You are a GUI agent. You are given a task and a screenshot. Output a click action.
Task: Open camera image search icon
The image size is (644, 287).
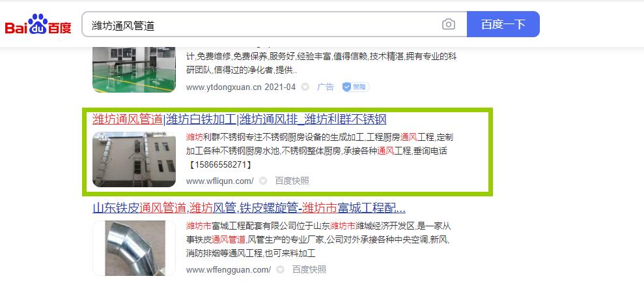point(449,24)
